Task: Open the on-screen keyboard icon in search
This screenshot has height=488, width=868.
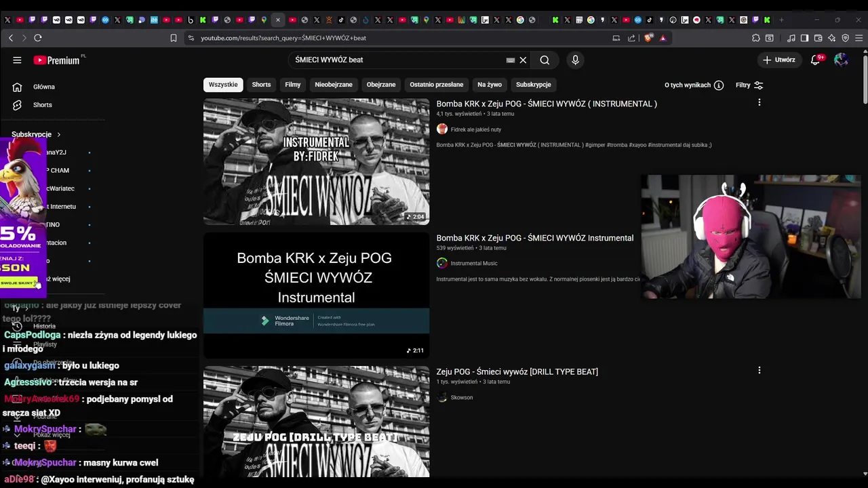Action: point(511,60)
